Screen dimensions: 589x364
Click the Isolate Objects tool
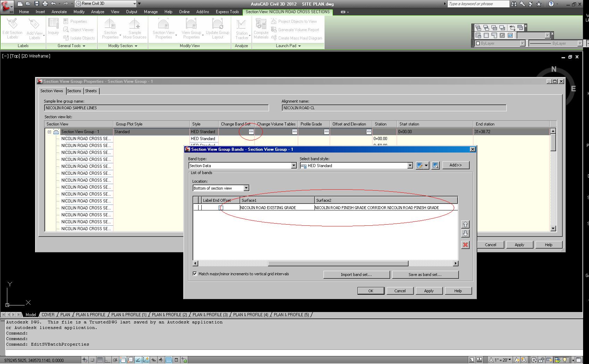coord(79,38)
